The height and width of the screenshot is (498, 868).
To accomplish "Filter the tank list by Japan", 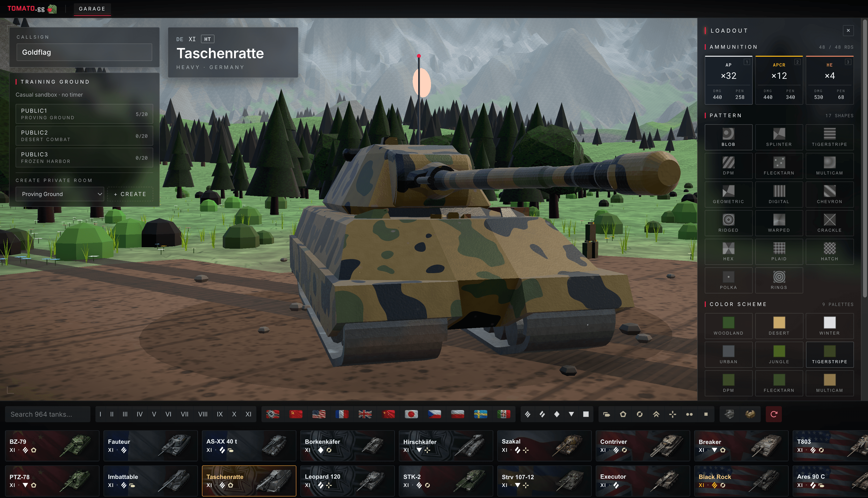I will (x=412, y=414).
